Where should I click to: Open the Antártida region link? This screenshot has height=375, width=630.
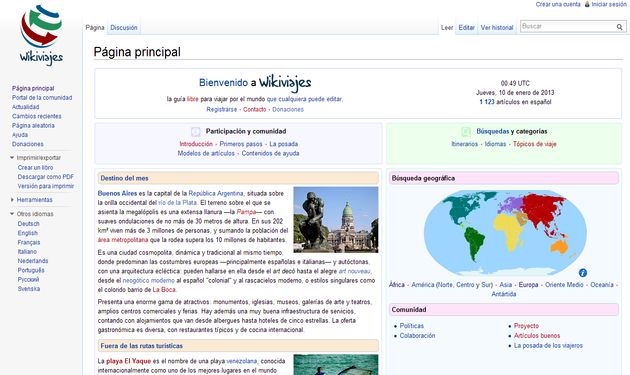point(504,294)
